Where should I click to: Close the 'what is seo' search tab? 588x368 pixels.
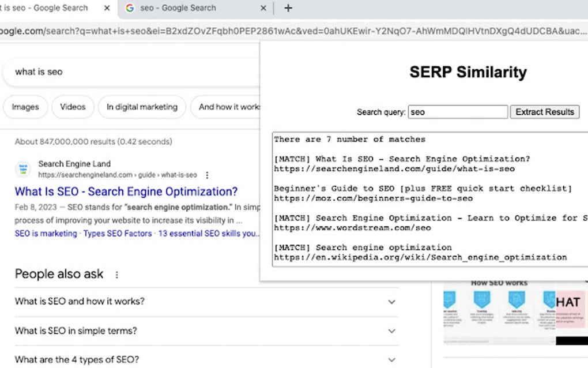pyautogui.click(x=106, y=8)
